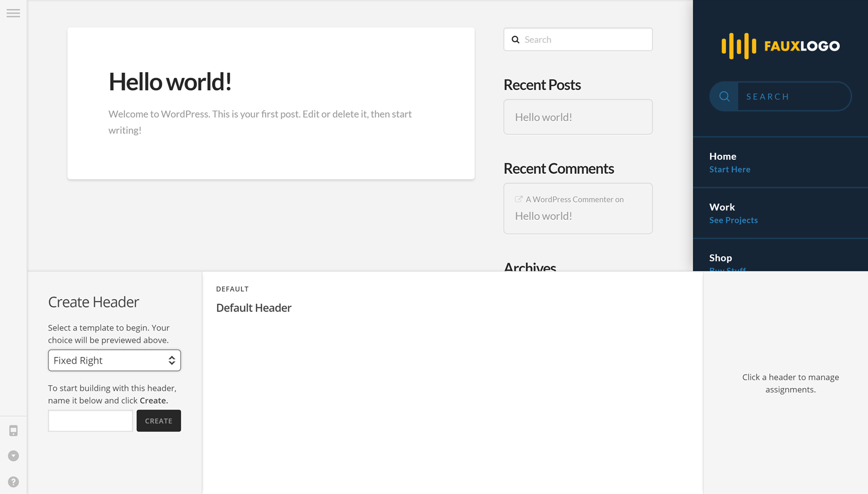
Task: Click the magnifier icon in header search
Action: (724, 97)
